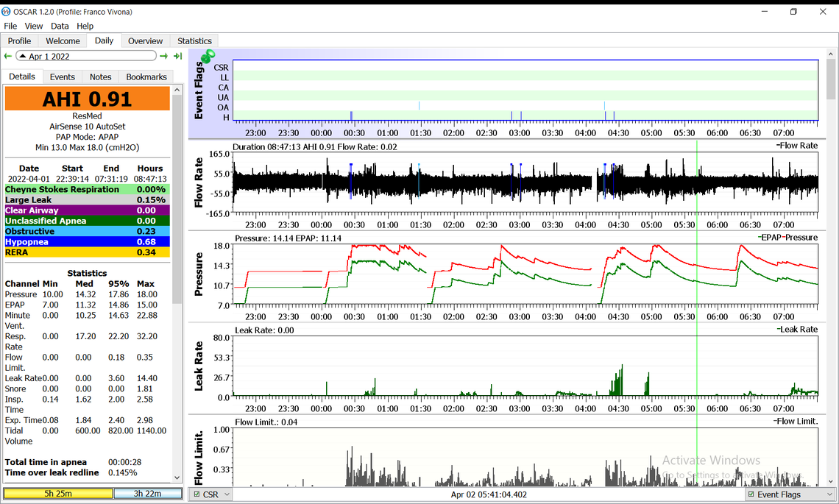Viewport: 839px width, 504px height.
Task: Click the Cheyne Stokes Respiration row
Action: tap(88, 189)
